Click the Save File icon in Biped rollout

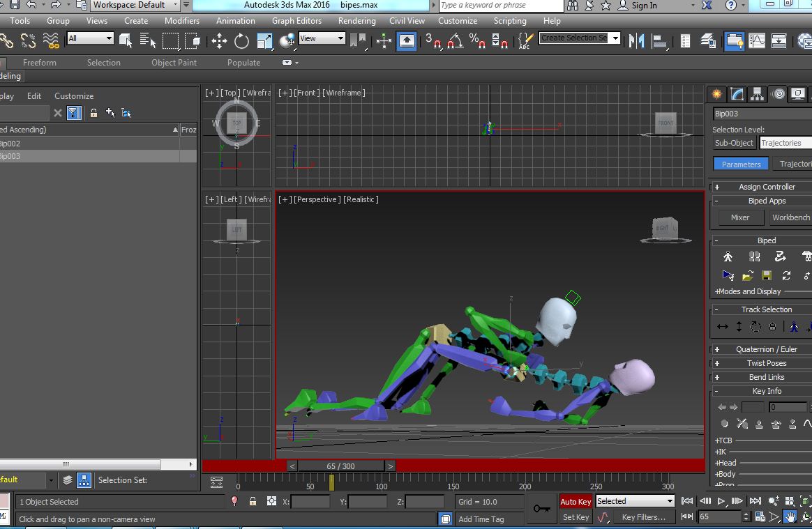[767, 275]
